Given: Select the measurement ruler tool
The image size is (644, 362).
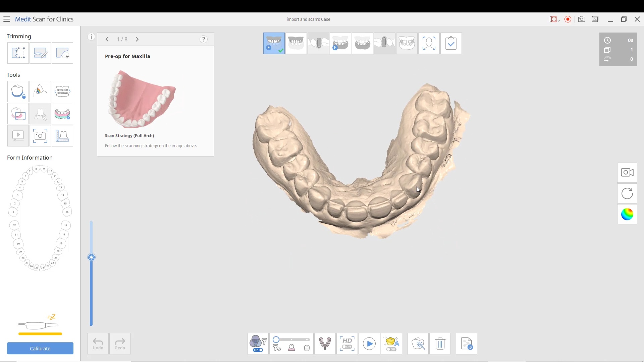Looking at the screenshot, I should pyautogui.click(x=62, y=136).
